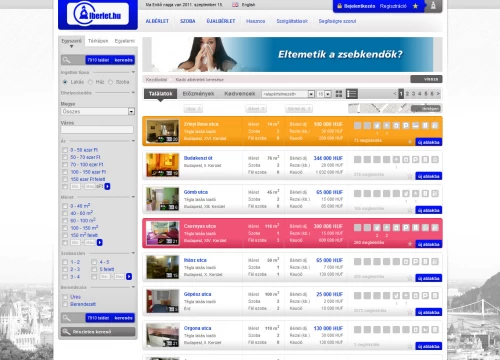The image size is (500, 360).
Task: Open the sort order dropdown
Action: [x=288, y=94]
